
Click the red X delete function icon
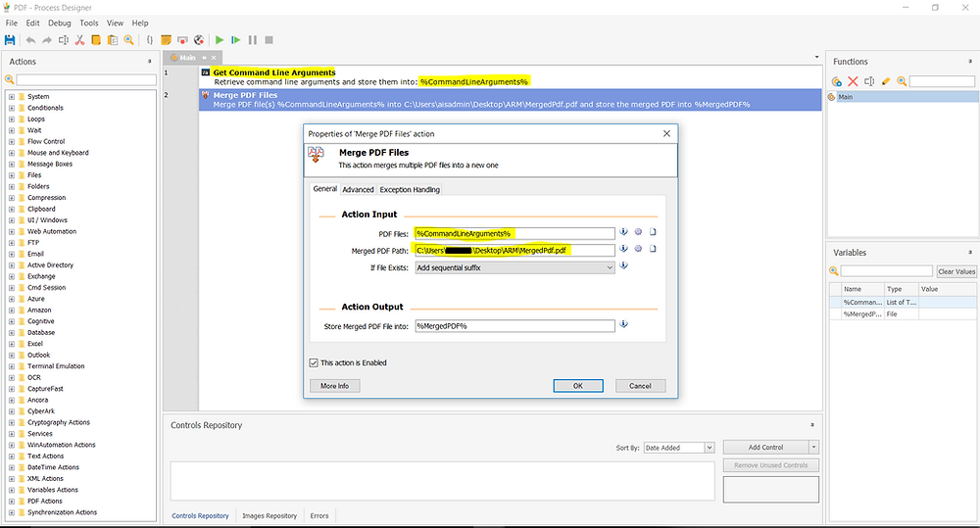tap(853, 81)
